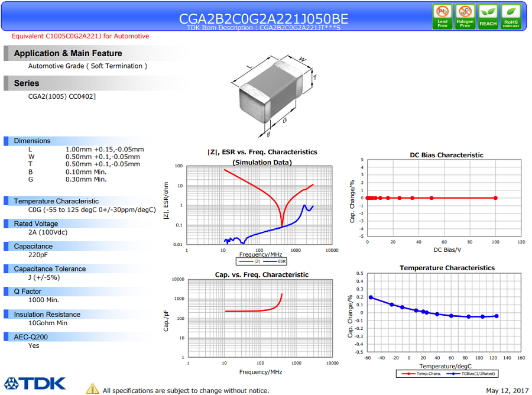Click the |Z|, ESR vs. Freq. chart title
The height and width of the screenshot is (395, 532).
262,157
